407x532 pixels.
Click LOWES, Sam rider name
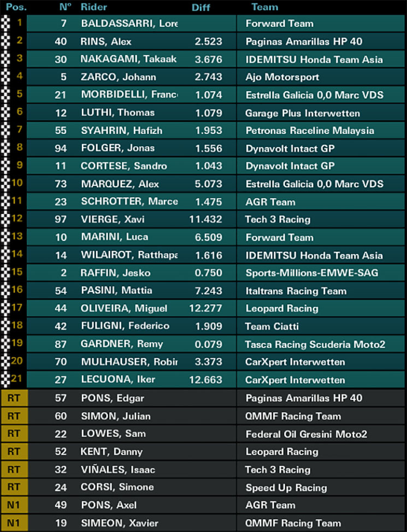point(114,434)
